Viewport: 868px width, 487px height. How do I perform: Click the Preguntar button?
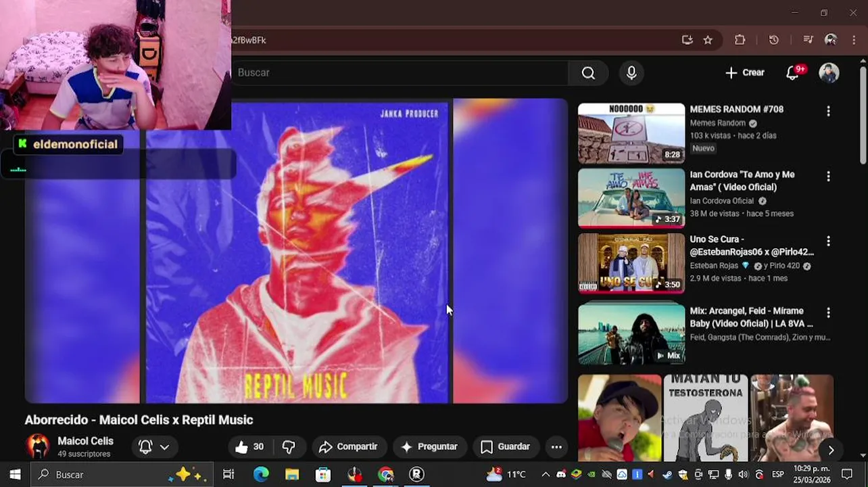429,446
